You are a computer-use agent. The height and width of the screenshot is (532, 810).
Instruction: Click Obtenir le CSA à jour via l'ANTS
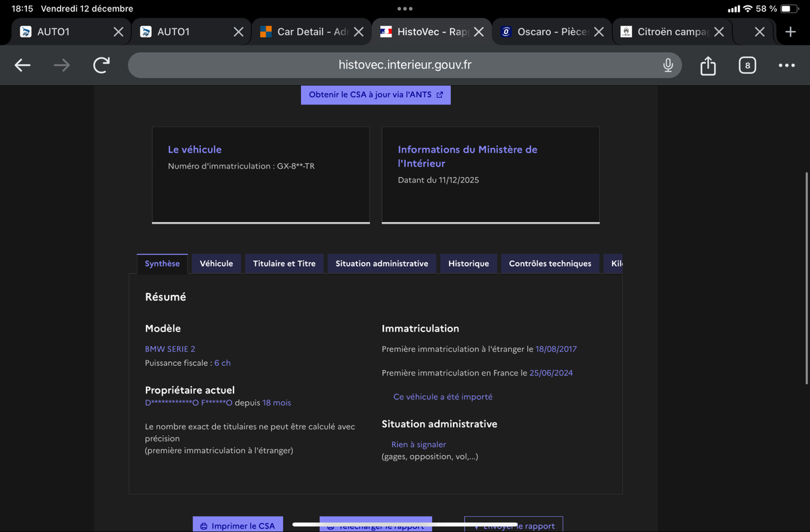[375, 95]
